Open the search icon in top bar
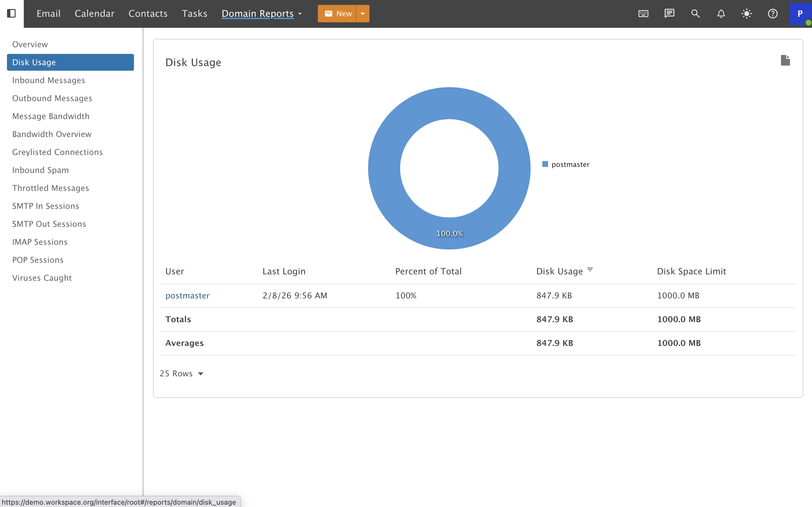This screenshot has width=812, height=507. coord(695,13)
